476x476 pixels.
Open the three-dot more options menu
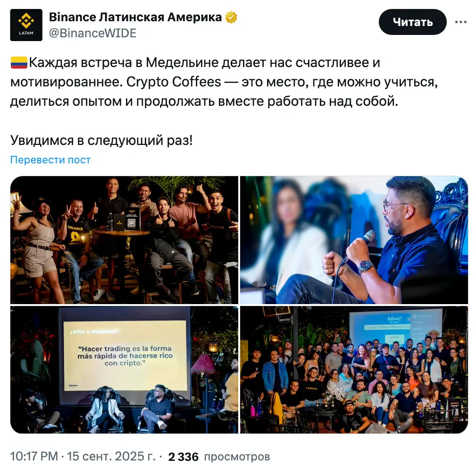[x=460, y=22]
